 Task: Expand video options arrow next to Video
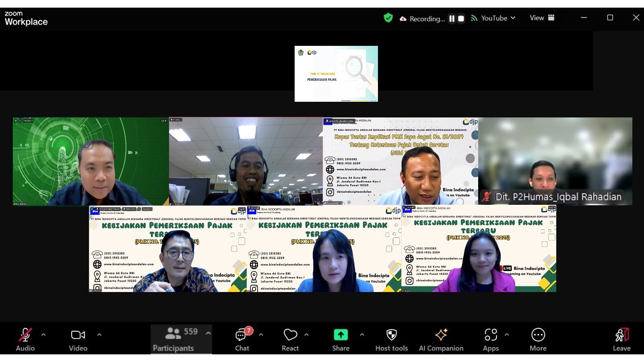tap(99, 334)
